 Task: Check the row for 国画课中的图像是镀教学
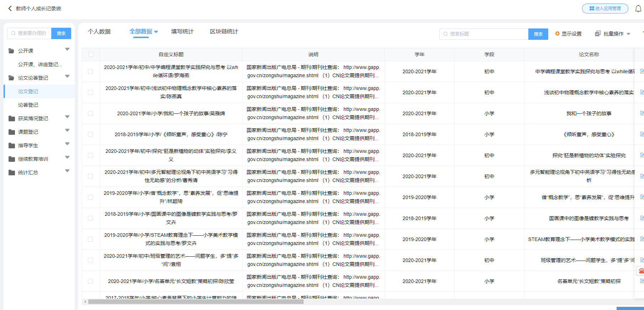tap(90, 218)
